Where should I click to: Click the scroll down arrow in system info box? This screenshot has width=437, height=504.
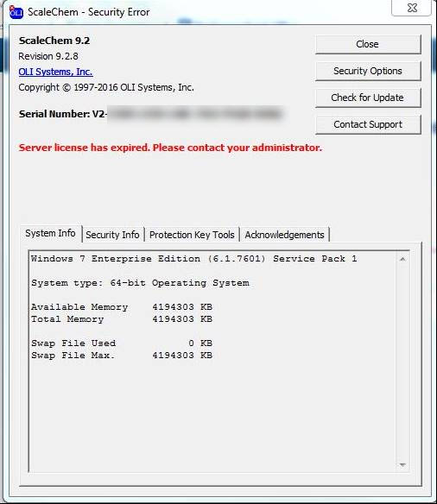(402, 465)
